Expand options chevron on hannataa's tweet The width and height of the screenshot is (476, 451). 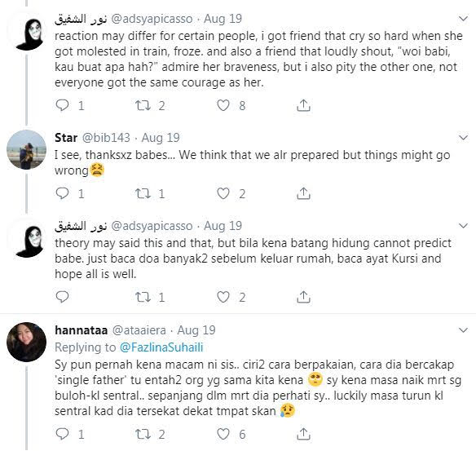[x=463, y=330]
